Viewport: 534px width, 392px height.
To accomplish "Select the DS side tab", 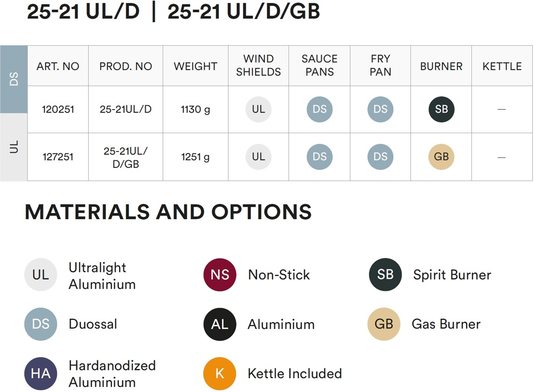I will tap(14, 79).
